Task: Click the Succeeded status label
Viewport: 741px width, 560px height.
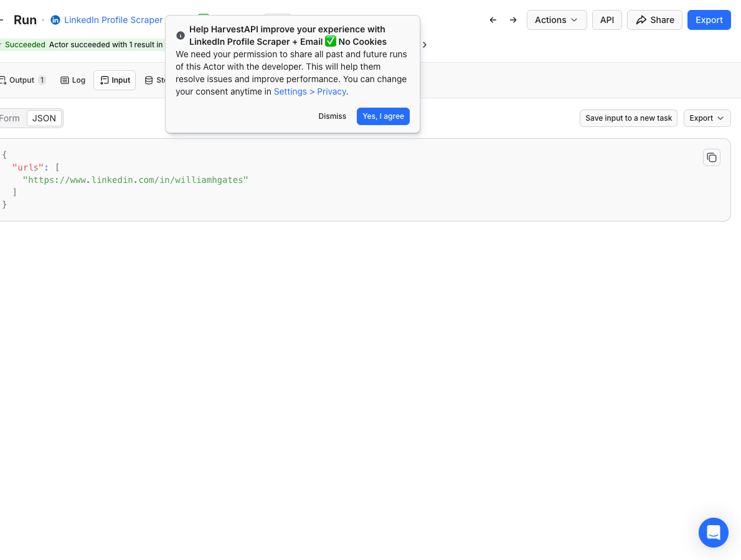Action: pyautogui.click(x=25, y=44)
